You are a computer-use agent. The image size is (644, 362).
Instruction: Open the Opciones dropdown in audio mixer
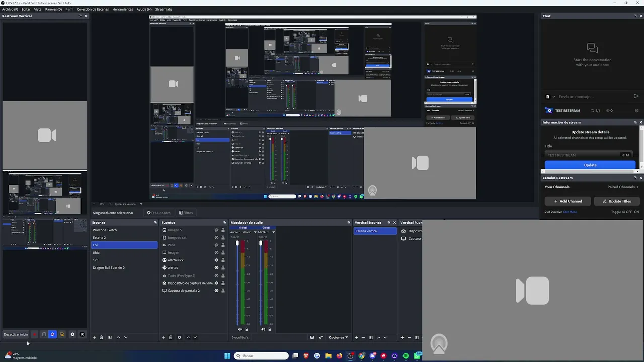click(338, 337)
